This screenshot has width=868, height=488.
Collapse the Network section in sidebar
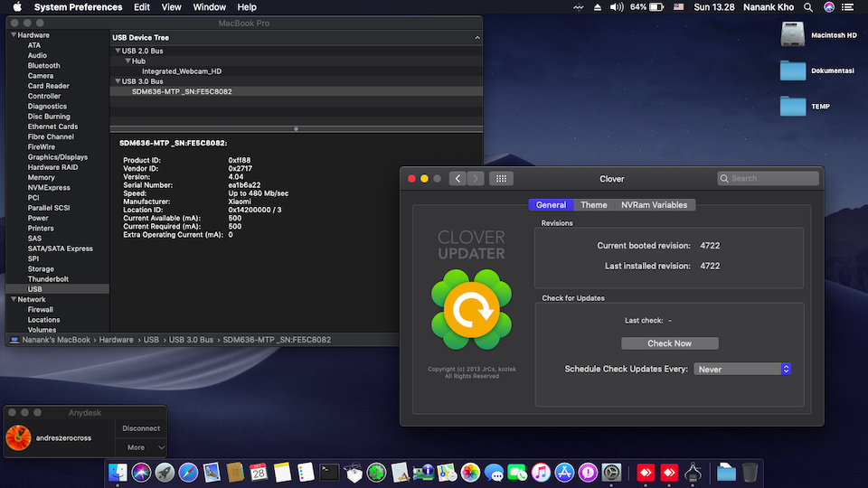[x=14, y=299]
